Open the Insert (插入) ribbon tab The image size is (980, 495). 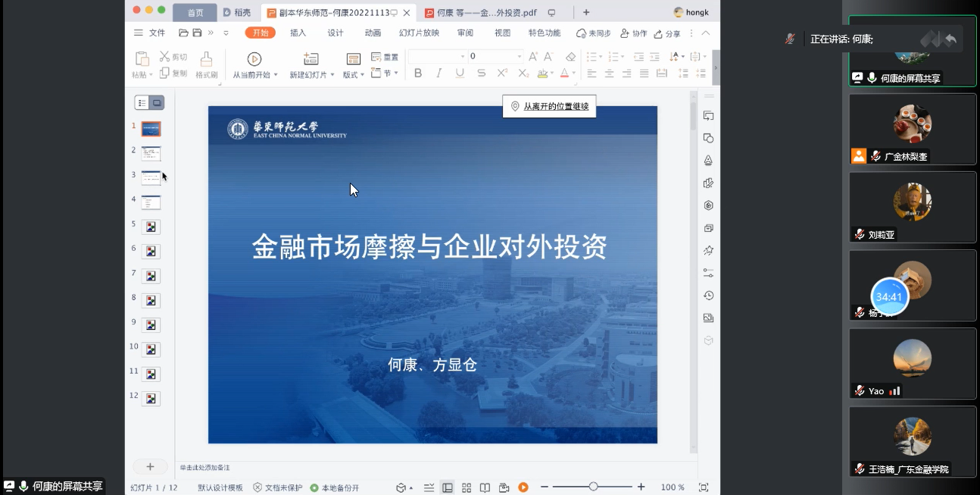tap(298, 33)
